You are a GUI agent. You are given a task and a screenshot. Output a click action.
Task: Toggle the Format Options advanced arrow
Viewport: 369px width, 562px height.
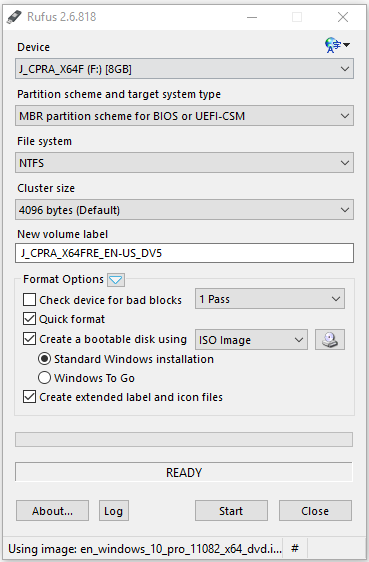pos(116,280)
